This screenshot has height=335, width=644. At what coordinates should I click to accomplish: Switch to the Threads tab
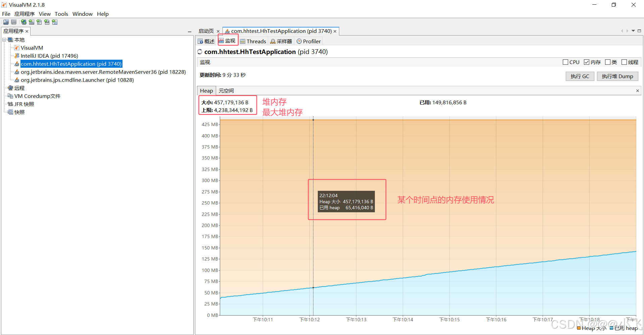tap(253, 42)
